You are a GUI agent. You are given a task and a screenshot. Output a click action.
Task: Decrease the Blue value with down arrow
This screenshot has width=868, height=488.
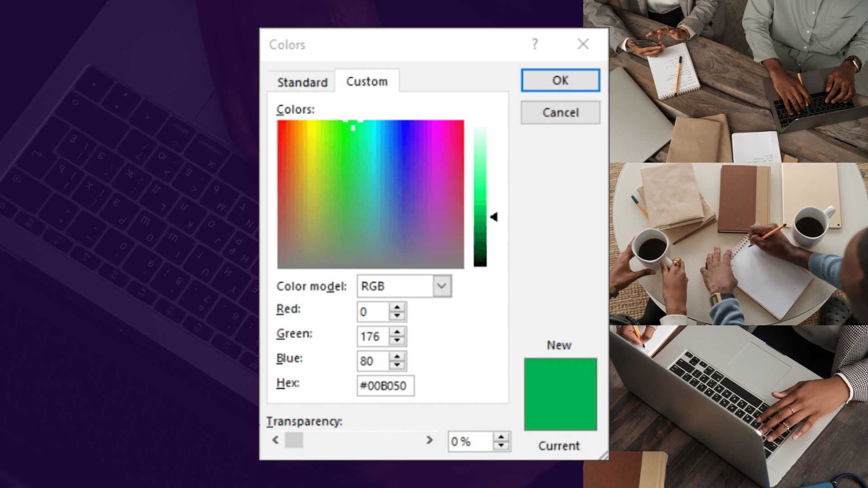pyautogui.click(x=397, y=365)
